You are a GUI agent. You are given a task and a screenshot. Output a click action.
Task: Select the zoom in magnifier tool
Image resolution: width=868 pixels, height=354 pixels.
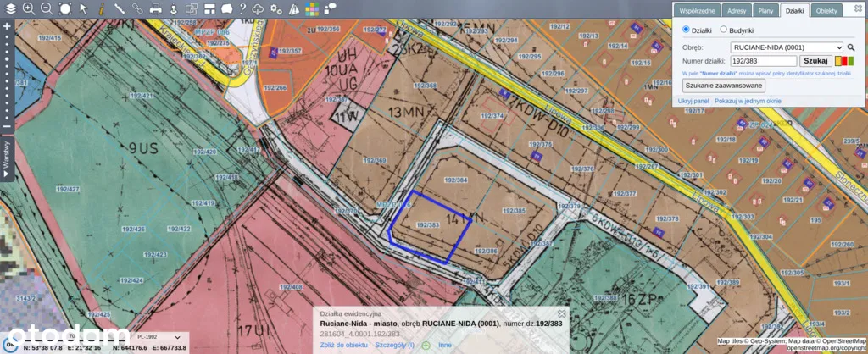(x=28, y=8)
